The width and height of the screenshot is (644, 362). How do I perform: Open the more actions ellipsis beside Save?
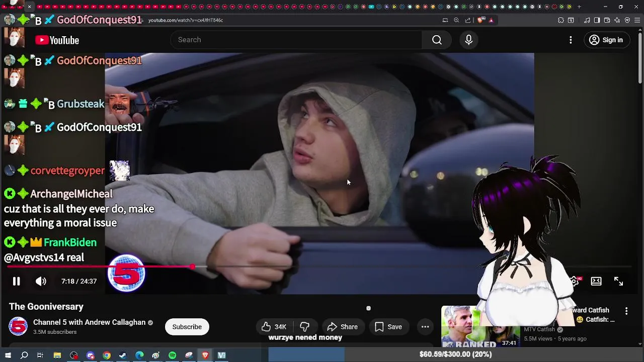coord(425,327)
